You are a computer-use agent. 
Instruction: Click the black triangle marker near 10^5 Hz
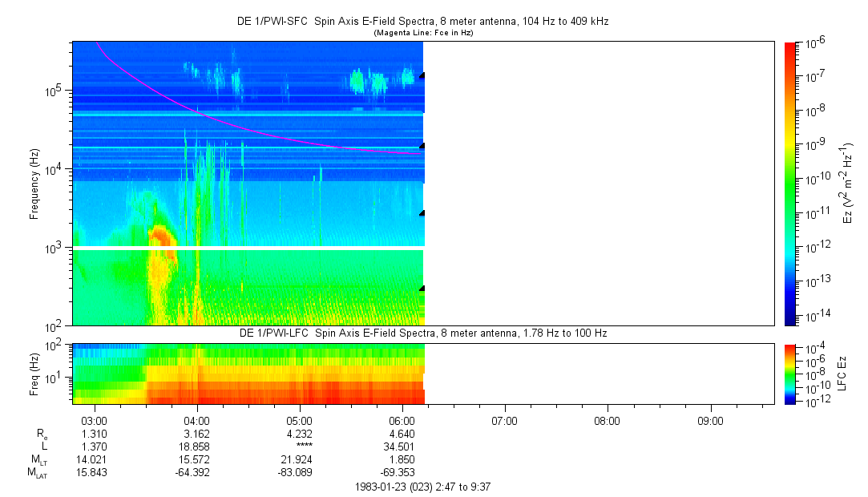pos(422,75)
